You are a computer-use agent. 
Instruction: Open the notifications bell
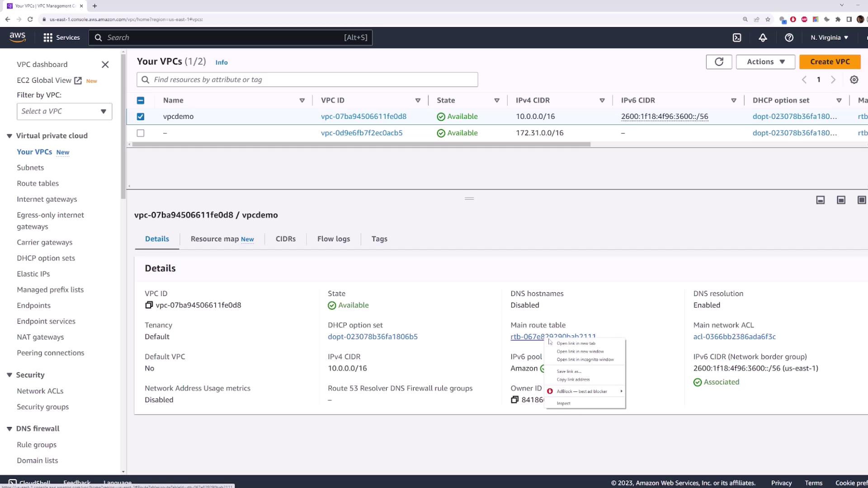[763, 38]
